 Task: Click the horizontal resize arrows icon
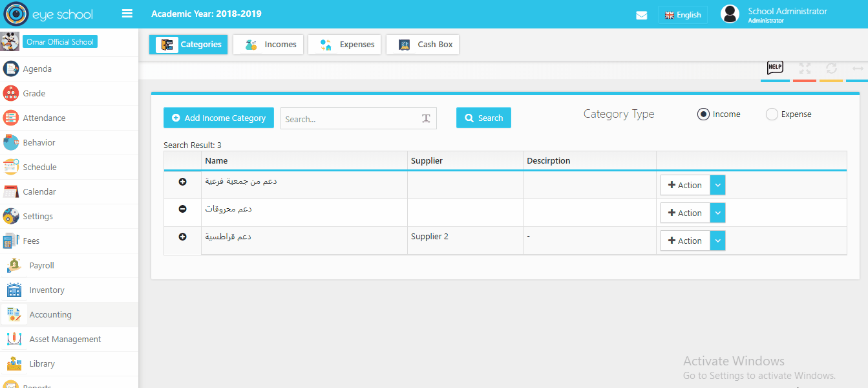858,68
